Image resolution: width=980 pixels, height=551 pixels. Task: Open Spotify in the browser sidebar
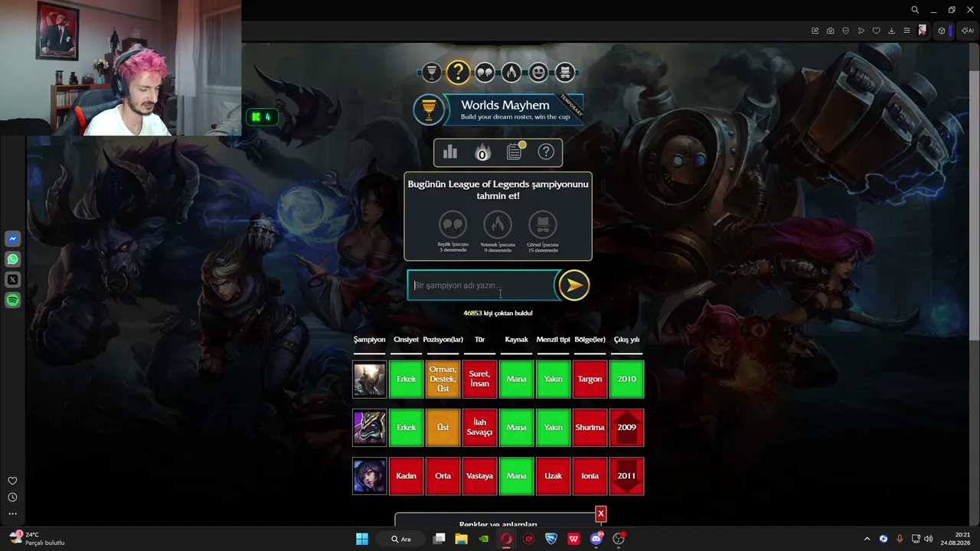(x=13, y=301)
